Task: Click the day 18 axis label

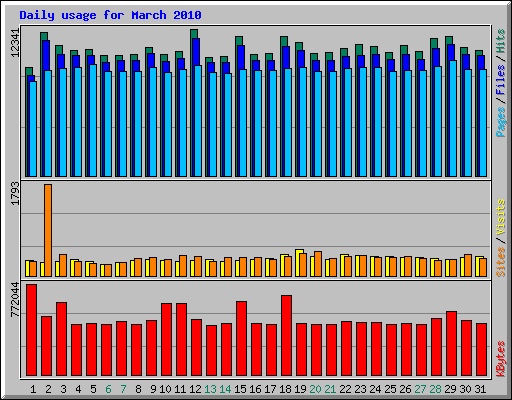Action: pyautogui.click(x=285, y=389)
